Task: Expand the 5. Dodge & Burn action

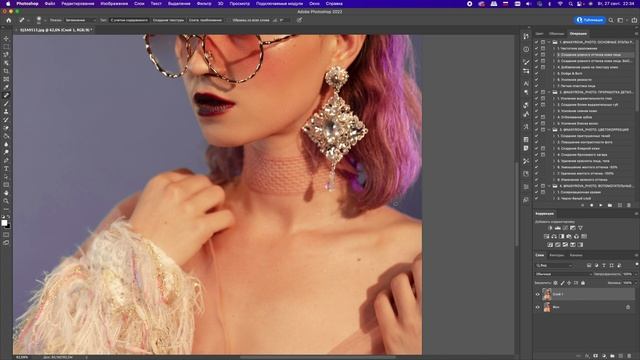Action: (x=555, y=73)
